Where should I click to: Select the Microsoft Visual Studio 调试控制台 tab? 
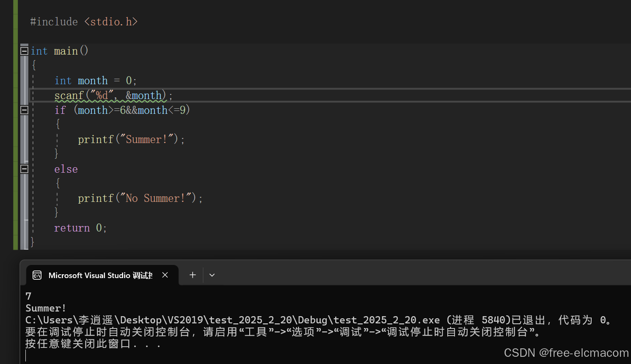point(100,275)
